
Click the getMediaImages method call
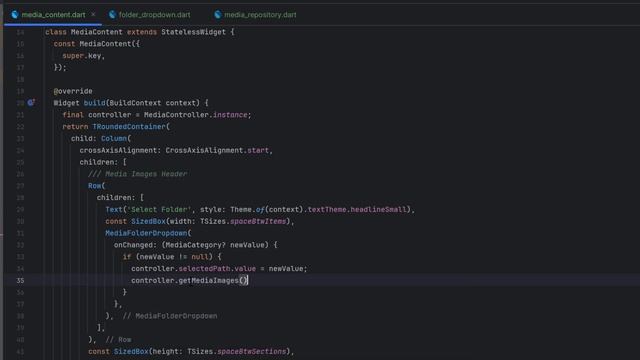point(209,280)
